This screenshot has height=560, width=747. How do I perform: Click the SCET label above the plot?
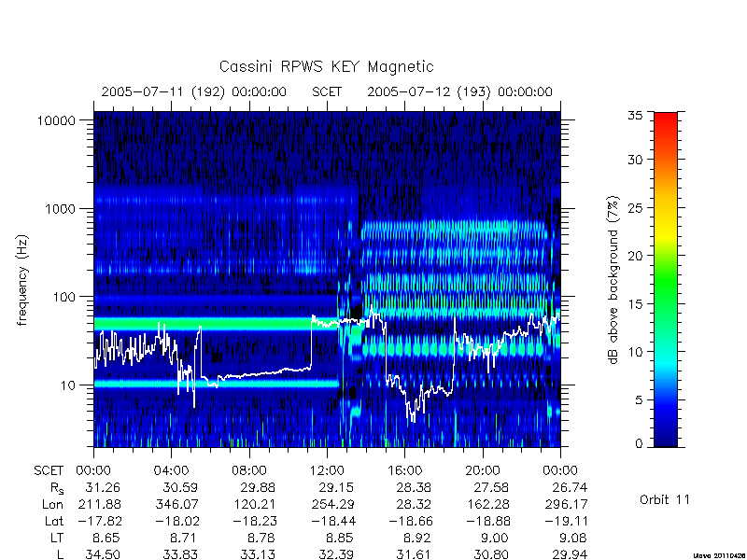(327, 91)
